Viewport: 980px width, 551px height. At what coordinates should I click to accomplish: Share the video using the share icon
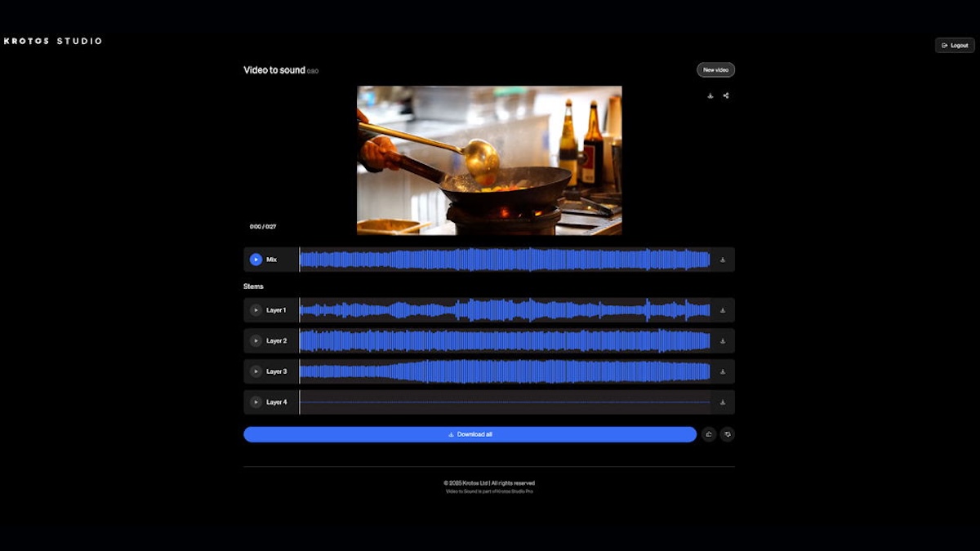pos(727,96)
